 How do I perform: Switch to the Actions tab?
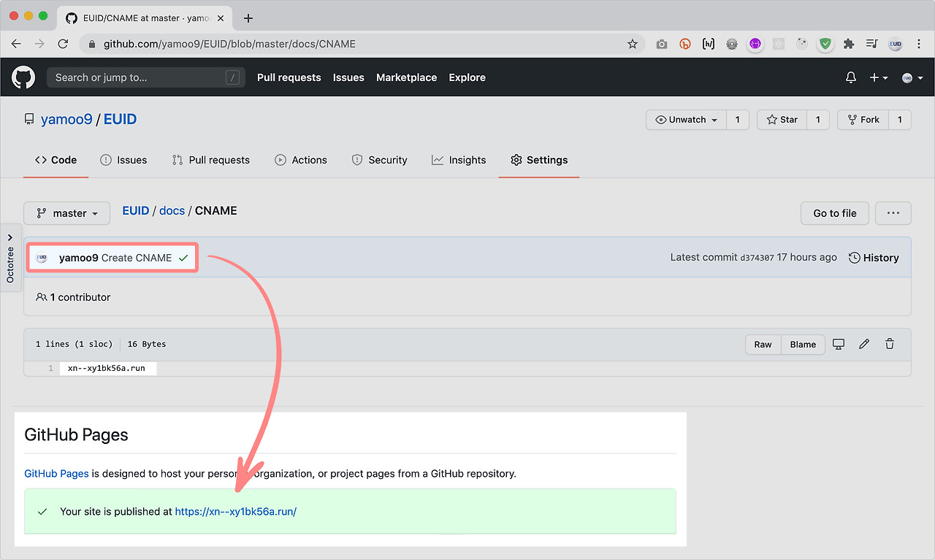301,160
